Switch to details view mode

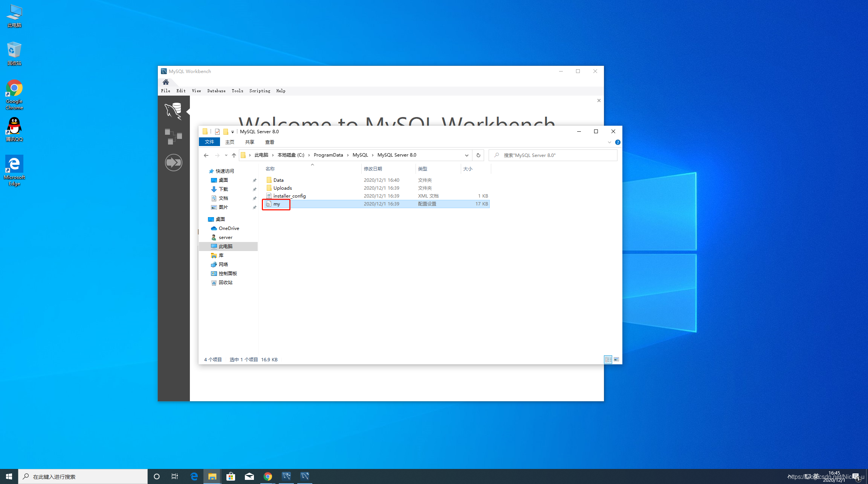click(x=608, y=359)
